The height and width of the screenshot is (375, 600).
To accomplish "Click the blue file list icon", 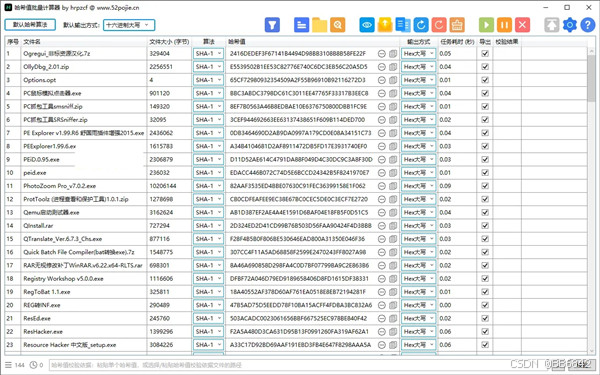I will click(x=302, y=25).
